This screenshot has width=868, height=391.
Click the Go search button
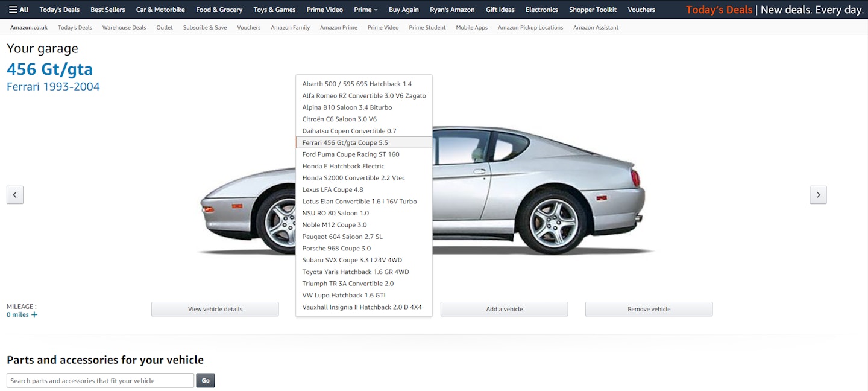206,381
